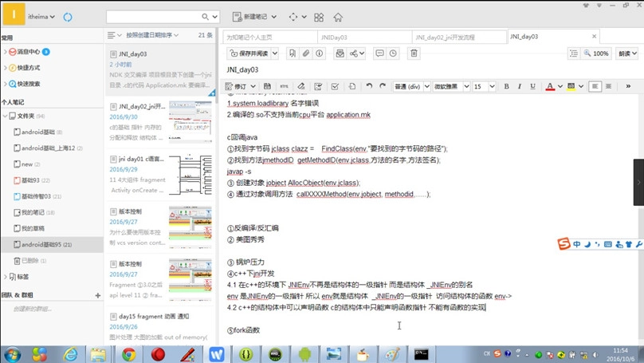Click the HTML source icon
Viewport: 644px width, 363px height.
[284, 86]
